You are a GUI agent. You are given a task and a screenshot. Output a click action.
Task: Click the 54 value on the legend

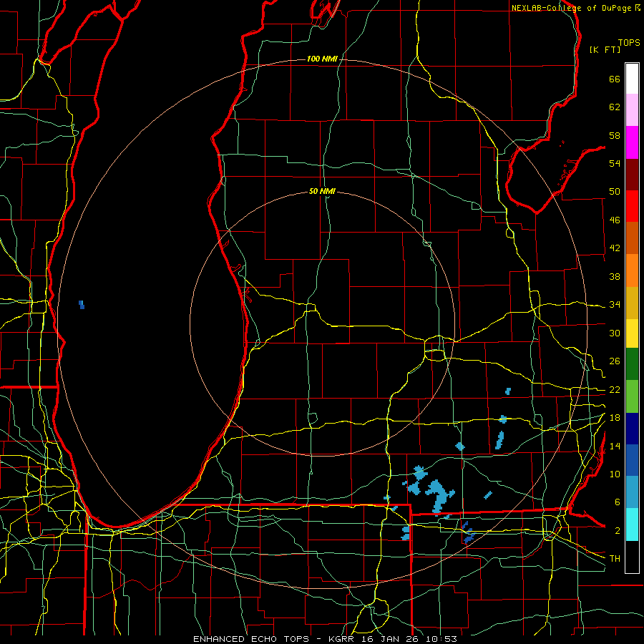click(615, 163)
